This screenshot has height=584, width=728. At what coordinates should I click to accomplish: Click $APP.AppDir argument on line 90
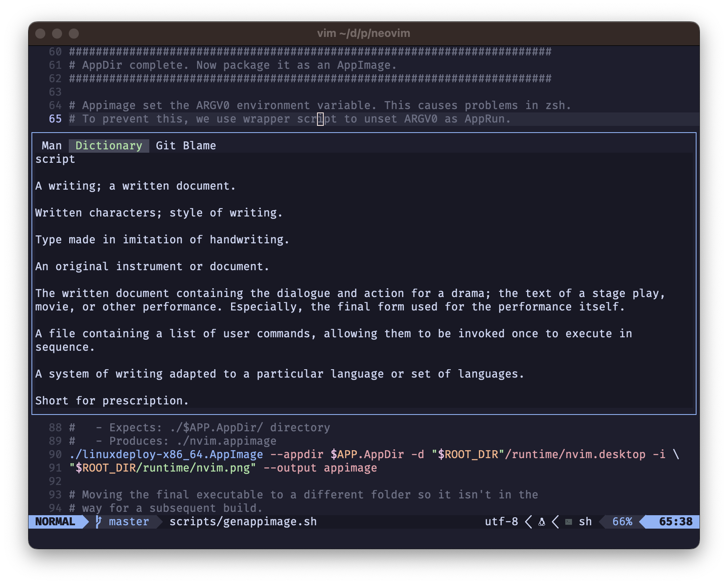[367, 454]
